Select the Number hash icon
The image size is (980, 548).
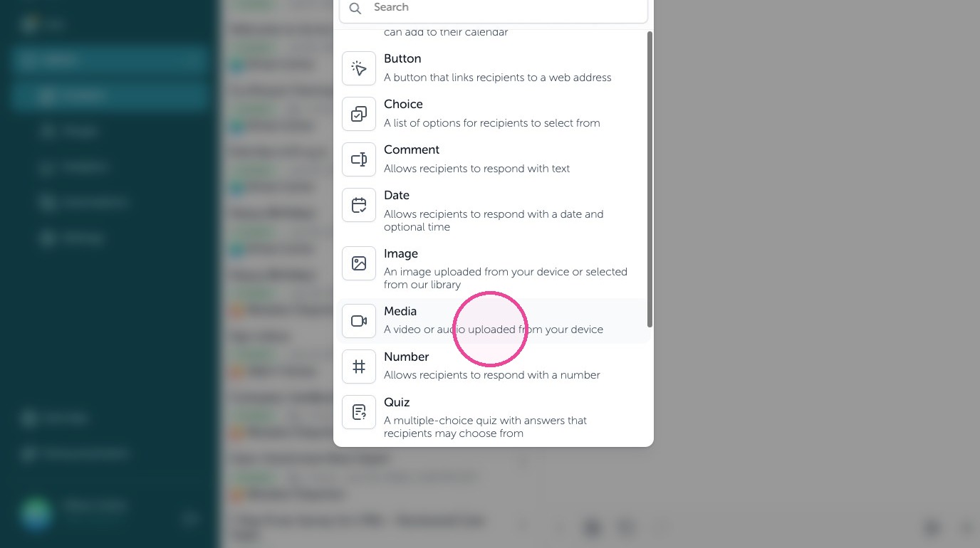pyautogui.click(x=359, y=367)
